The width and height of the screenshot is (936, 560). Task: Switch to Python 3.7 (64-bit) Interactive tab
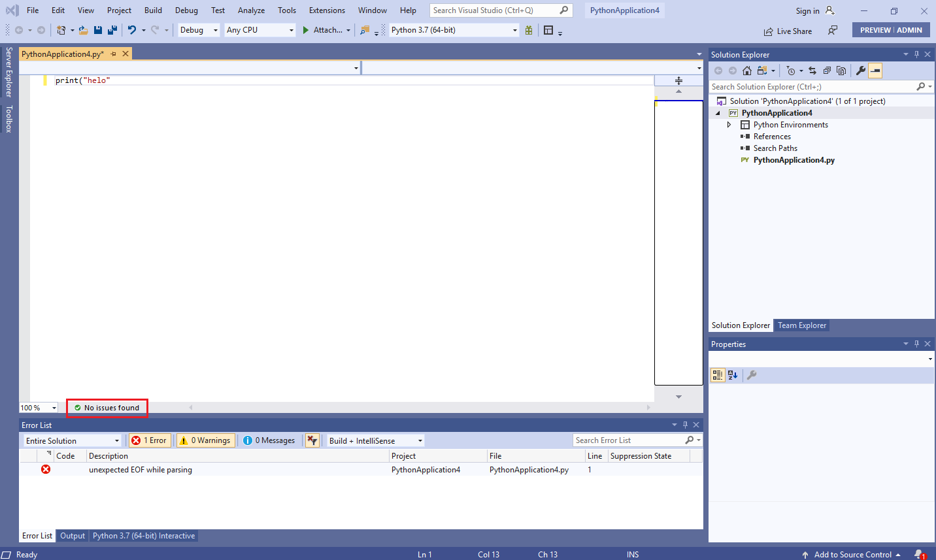[x=144, y=536]
